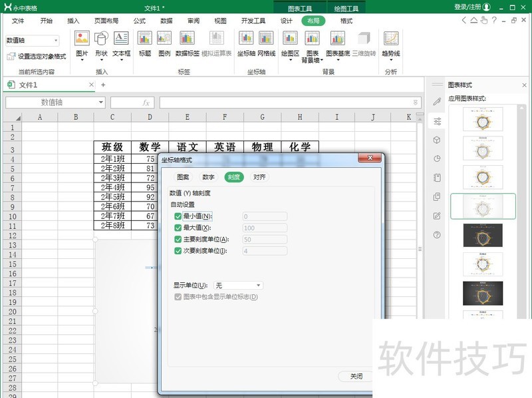Viewport: 532px width, 398px height.
Task: Select cell containing 2年1班
Action: [x=112, y=159]
